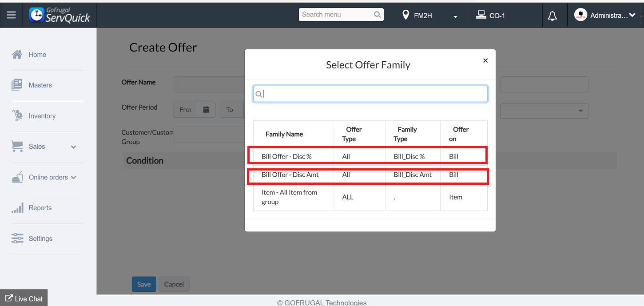
Task: Close the Select Offer Family dialog
Action: 485,60
